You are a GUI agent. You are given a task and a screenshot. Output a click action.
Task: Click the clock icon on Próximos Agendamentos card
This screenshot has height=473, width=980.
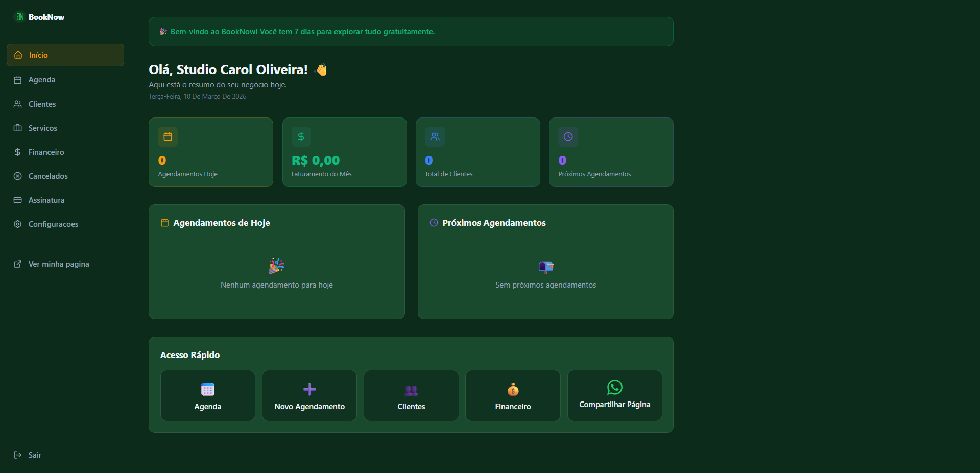click(x=568, y=137)
